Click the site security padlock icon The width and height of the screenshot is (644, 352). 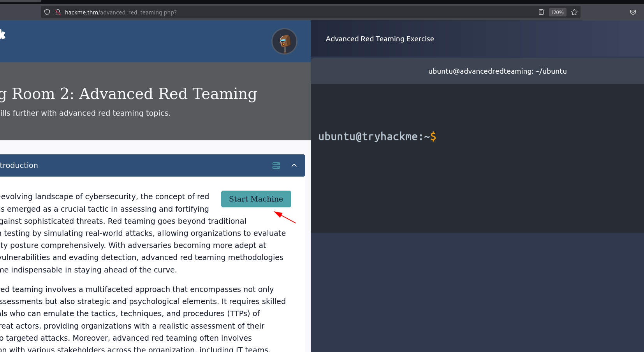[58, 12]
